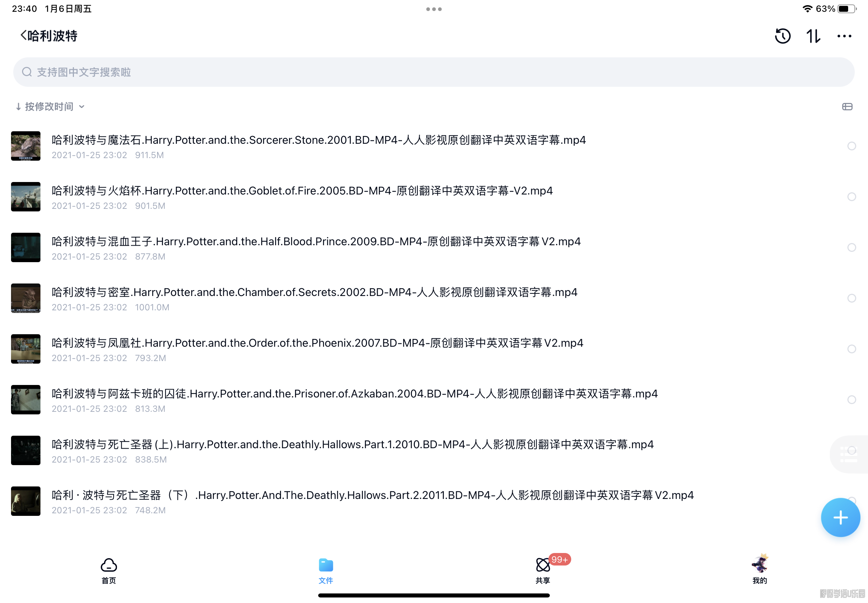Screen dimensions: 868x603
Task: Open file 哈利波特与死亡圣器 (上) Deathly.Hallows.Part.1.2010
Action: click(353, 444)
